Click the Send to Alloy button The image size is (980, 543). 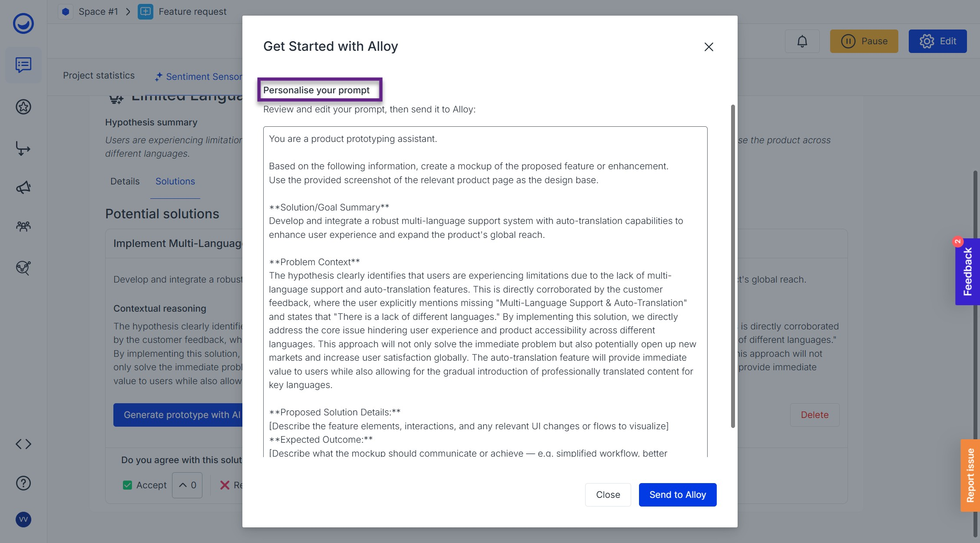coord(677,495)
